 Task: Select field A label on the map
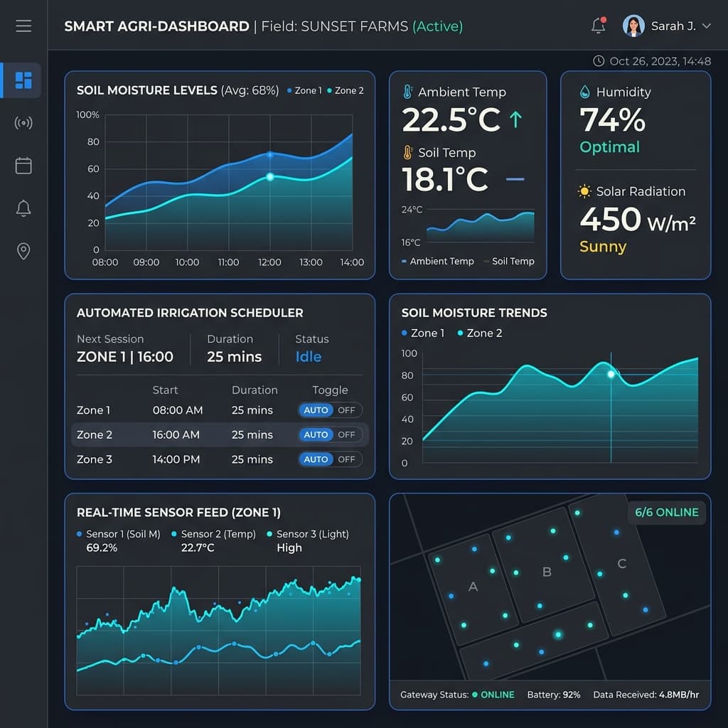click(473, 587)
